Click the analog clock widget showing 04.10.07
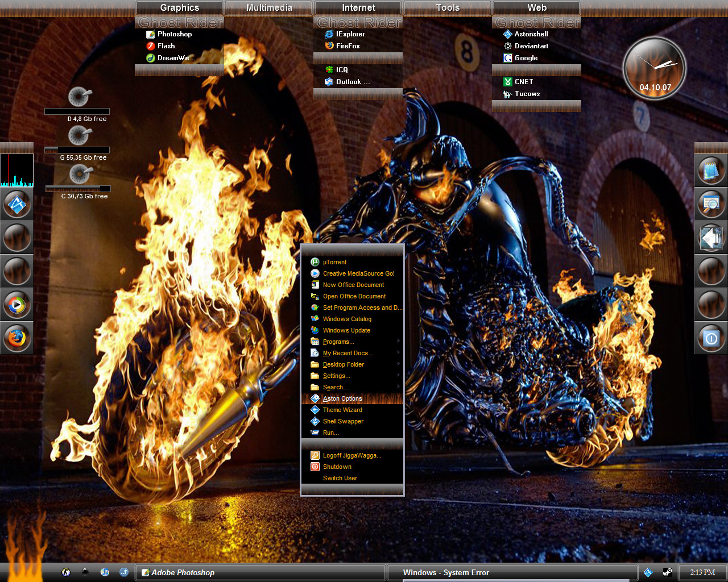728x582 pixels. click(x=655, y=68)
